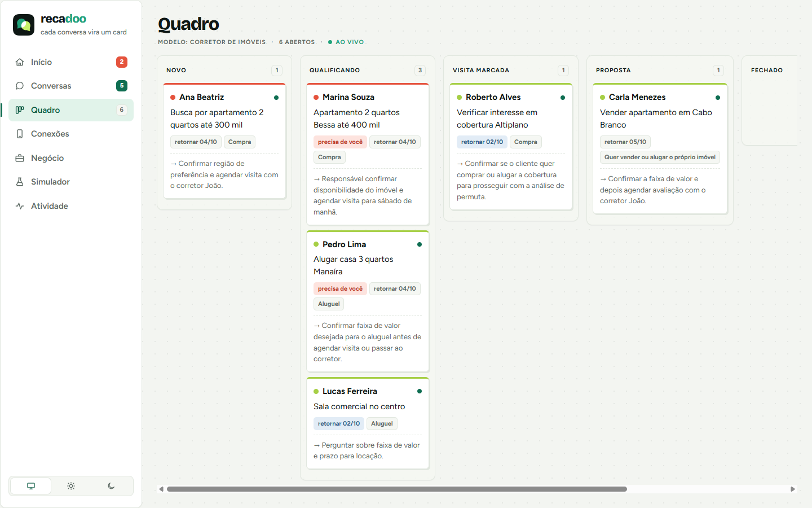Click 'Compra' tag on Marina Souza card
This screenshot has width=812, height=508.
329,157
